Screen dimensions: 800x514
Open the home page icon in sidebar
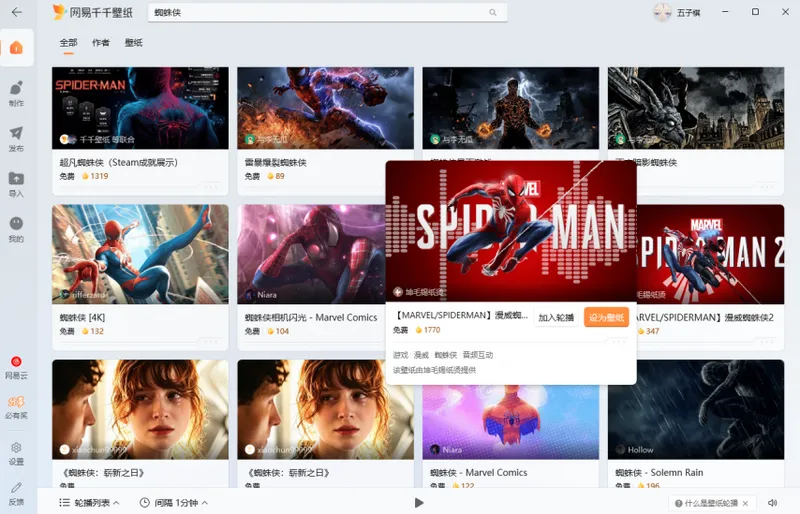click(16, 47)
